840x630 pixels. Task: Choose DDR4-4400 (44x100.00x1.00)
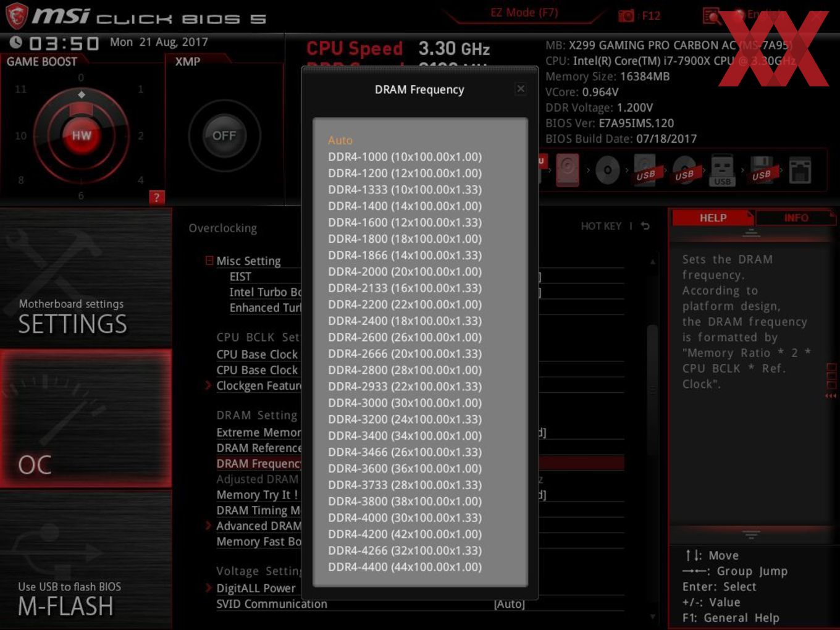point(405,567)
